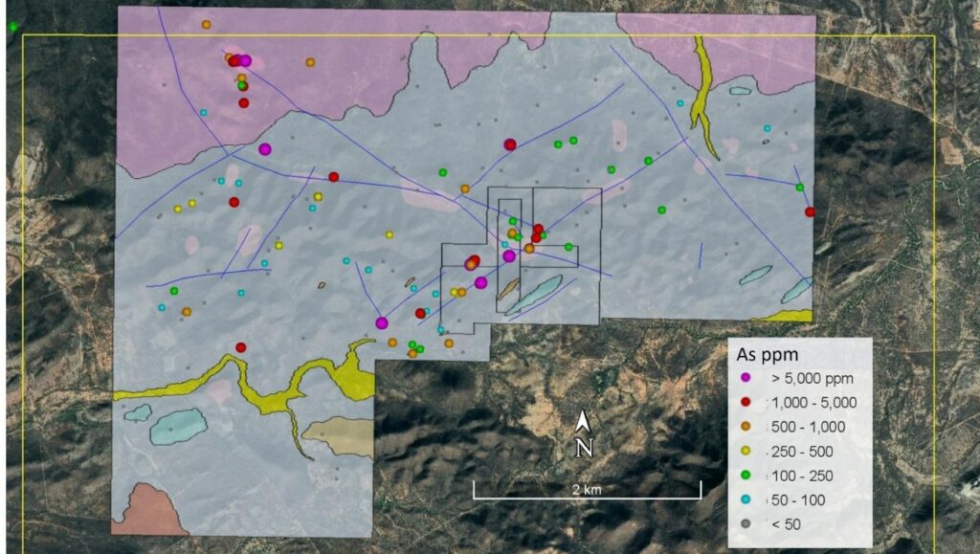Select the yellow strip polygon at the map's southeast edge
Image resolution: width=980 pixels, height=554 pixels.
(x=785, y=316)
